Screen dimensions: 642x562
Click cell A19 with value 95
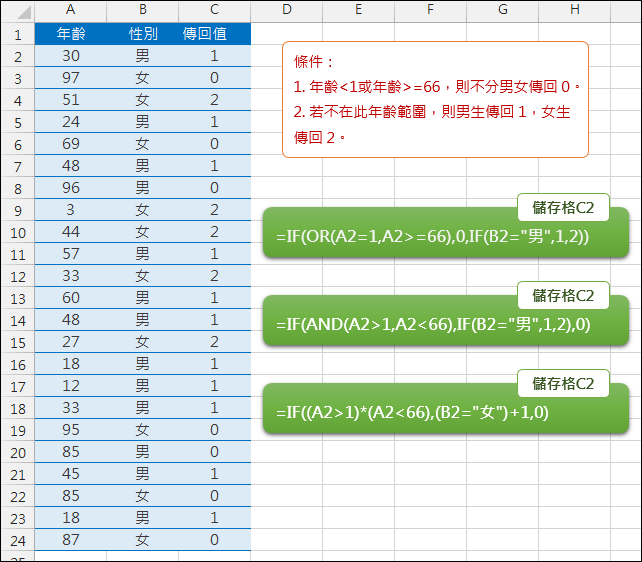[70, 430]
